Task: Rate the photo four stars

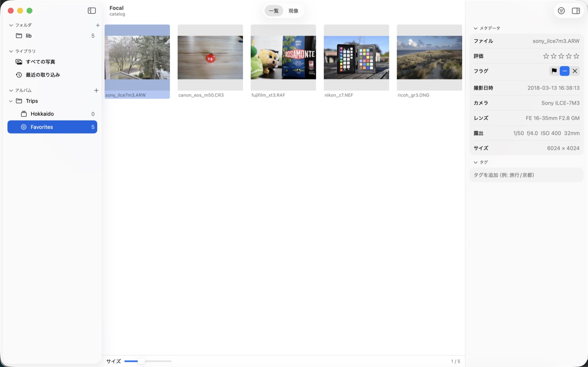Action: 569,56
